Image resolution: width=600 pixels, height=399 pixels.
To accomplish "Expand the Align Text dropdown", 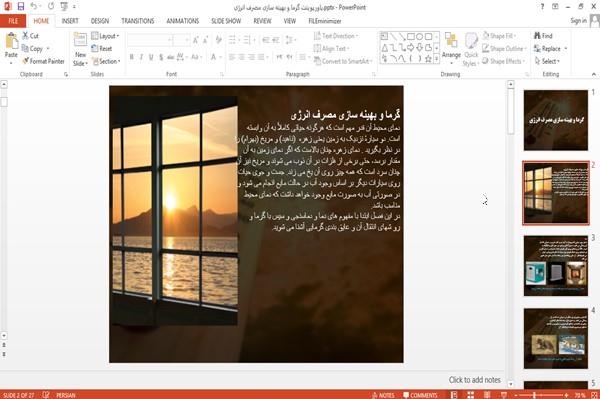I will (331, 49).
